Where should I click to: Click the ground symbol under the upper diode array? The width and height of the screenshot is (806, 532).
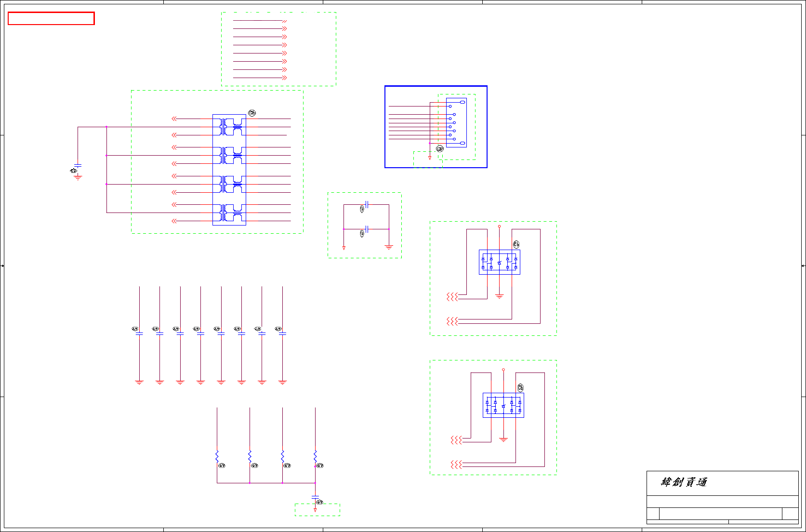click(x=499, y=296)
